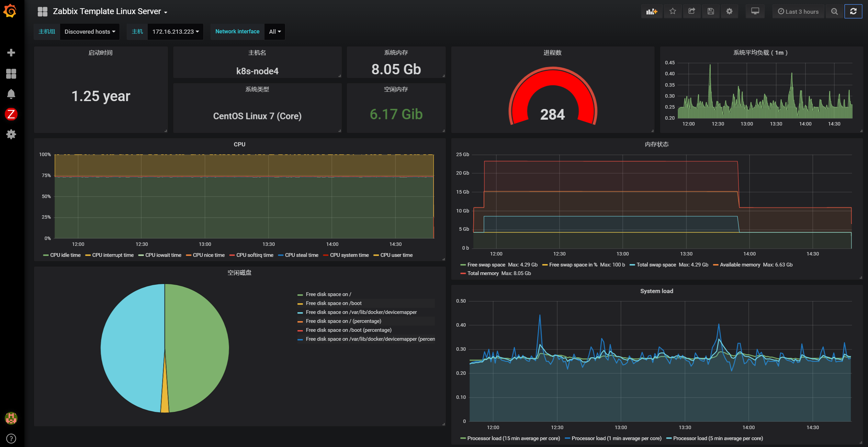Save the dashboard with disk icon
Screen dimensions: 868x447
[710, 11]
